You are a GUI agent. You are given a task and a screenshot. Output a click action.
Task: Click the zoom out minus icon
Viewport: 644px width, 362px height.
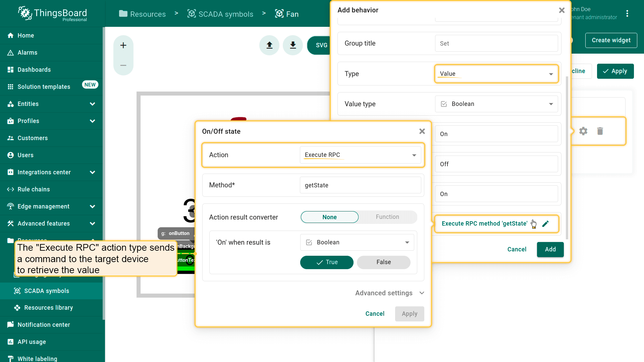[x=123, y=65]
